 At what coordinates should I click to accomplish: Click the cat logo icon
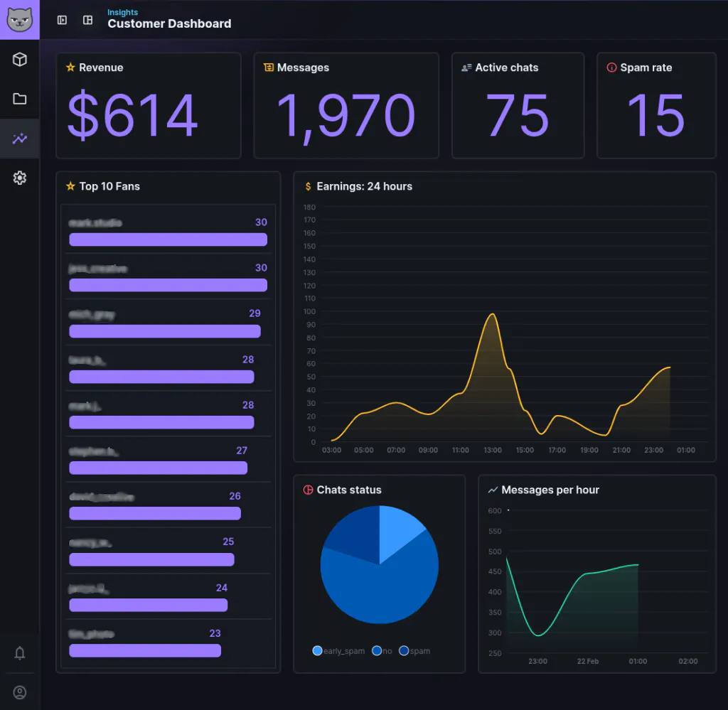(19, 19)
